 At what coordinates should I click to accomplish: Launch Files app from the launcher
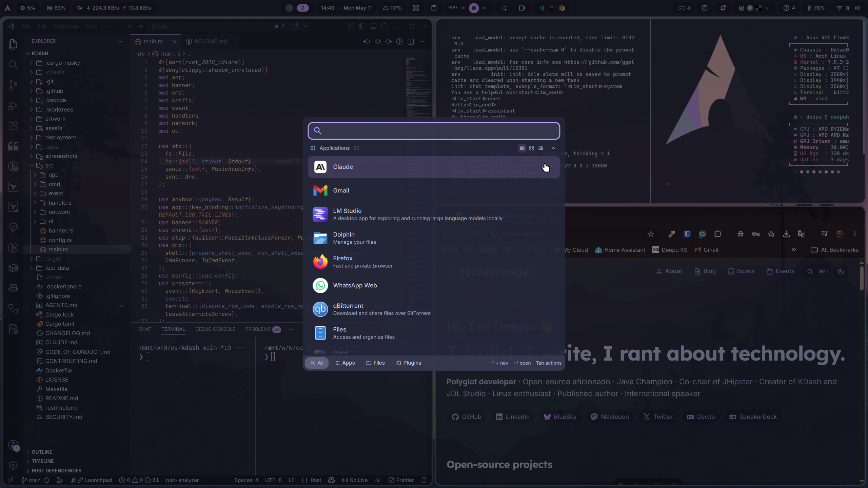tap(434, 333)
